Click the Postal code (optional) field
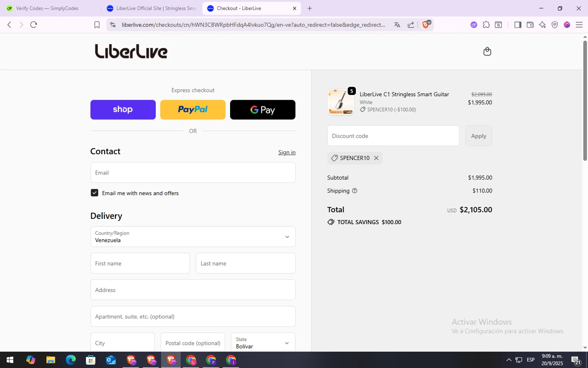Screen dimensions: 588x368 (x=193, y=342)
